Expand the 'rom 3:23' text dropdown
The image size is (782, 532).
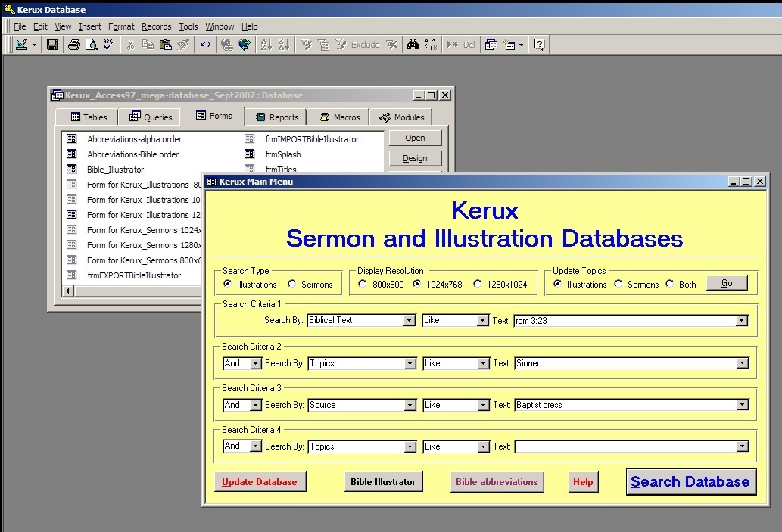point(742,321)
